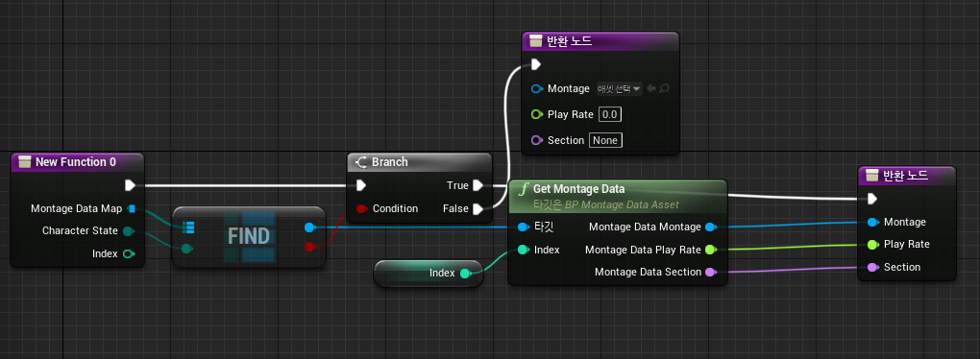The height and width of the screenshot is (359, 980).
Task: Select the FIND node body
Action: (249, 237)
